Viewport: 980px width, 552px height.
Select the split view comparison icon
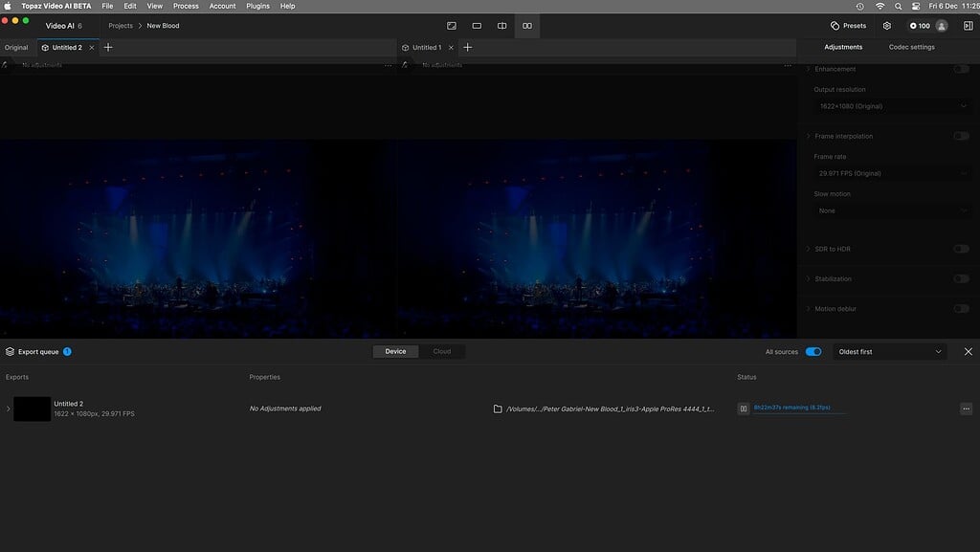501,26
